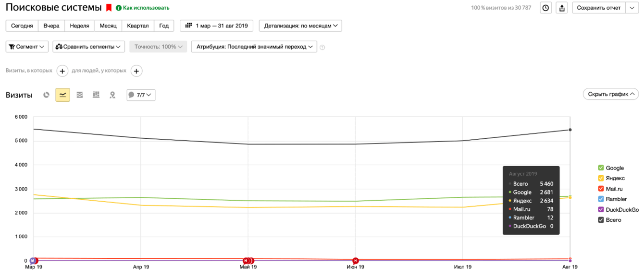Click the Всего 5 460 tooltip row
Viewport: 644px width, 277px height.
(x=531, y=184)
